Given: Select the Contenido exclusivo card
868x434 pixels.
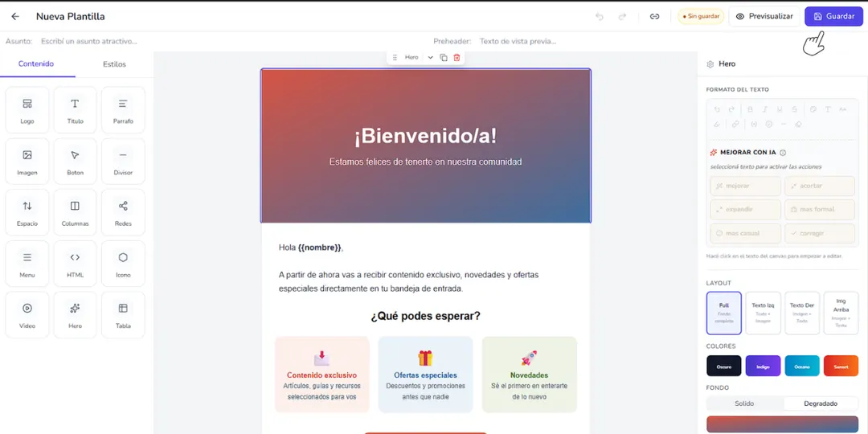Looking at the screenshot, I should pyautogui.click(x=321, y=375).
